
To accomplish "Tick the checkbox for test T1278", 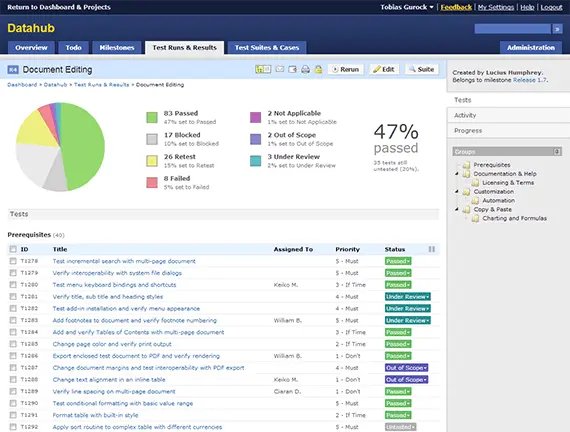I will (x=13, y=261).
